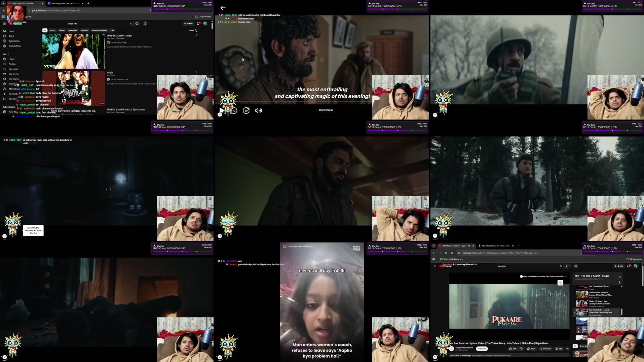Click the Download button under the video
Viewport: 644px width, 362px height.
[545, 349]
